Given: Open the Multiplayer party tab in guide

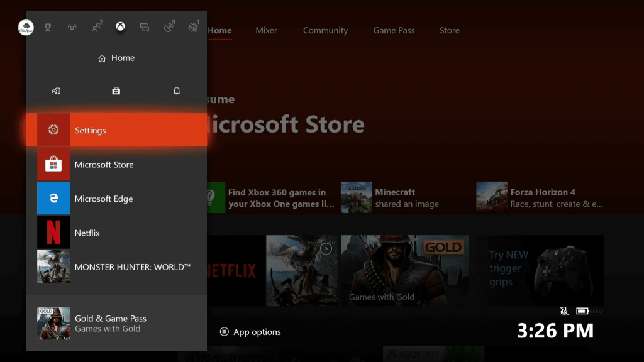Looking at the screenshot, I should point(72,28).
